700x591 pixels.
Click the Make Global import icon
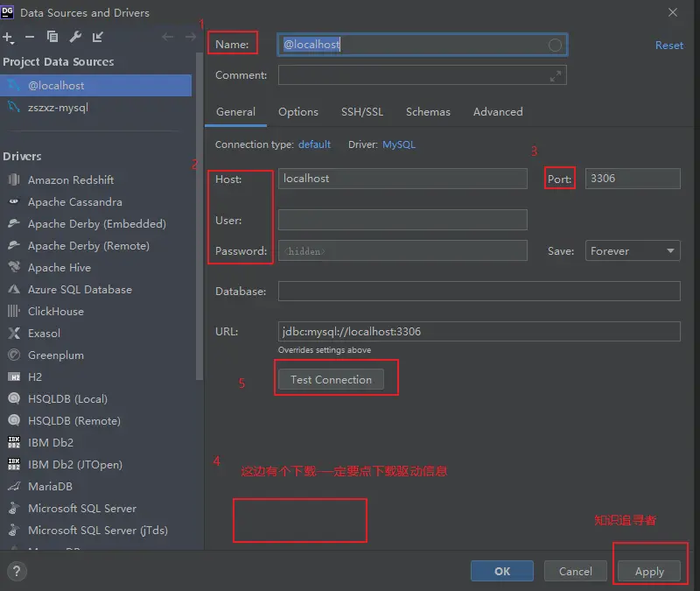pyautogui.click(x=98, y=37)
